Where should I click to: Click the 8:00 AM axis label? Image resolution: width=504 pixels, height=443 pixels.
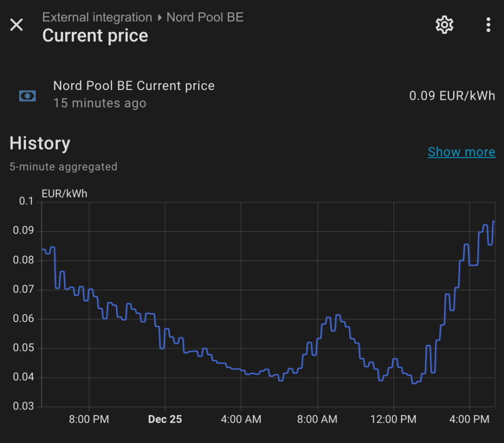317,419
